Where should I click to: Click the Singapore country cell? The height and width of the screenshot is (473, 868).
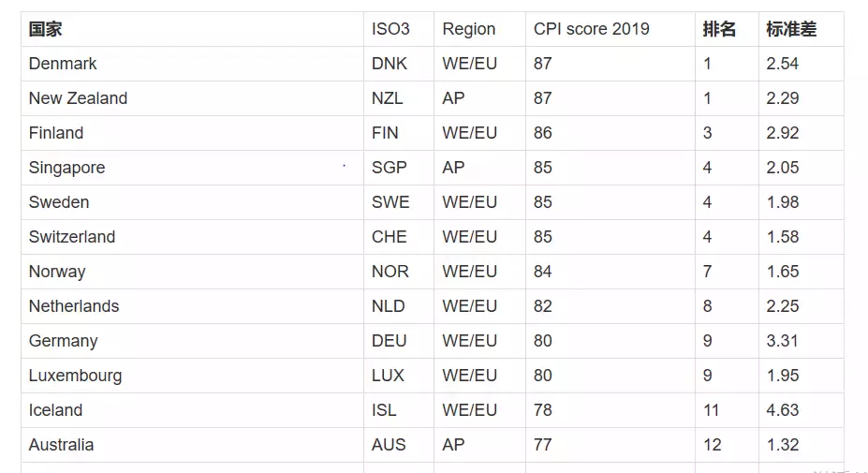pos(66,168)
